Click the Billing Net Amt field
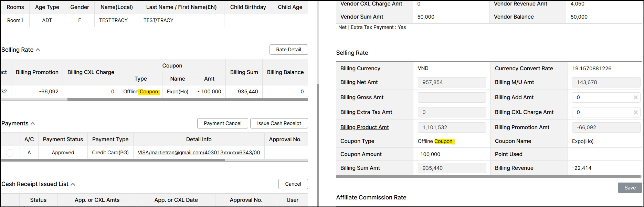Image resolution: width=644 pixels, height=207 pixels. coord(452,82)
